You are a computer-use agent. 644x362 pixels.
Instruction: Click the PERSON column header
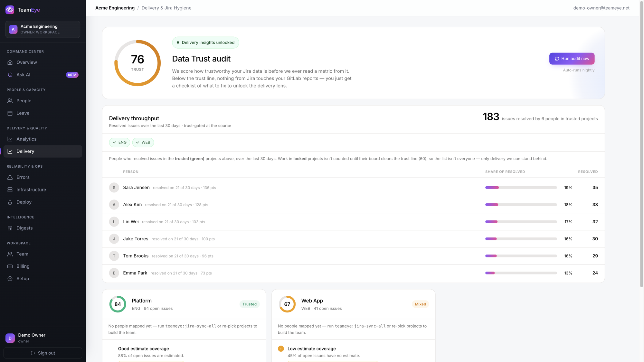tap(131, 172)
